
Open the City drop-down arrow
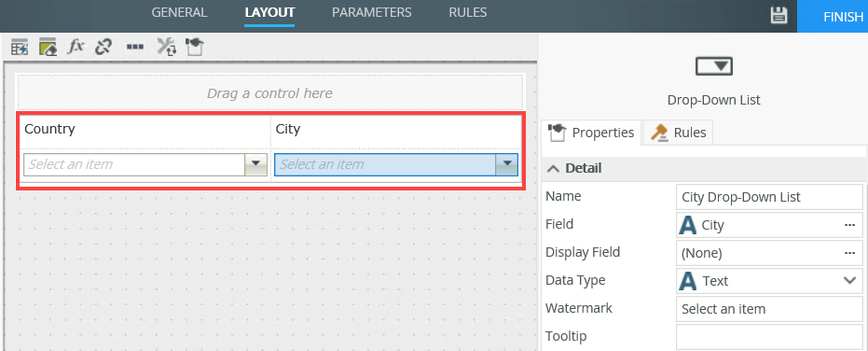pyautogui.click(x=506, y=164)
